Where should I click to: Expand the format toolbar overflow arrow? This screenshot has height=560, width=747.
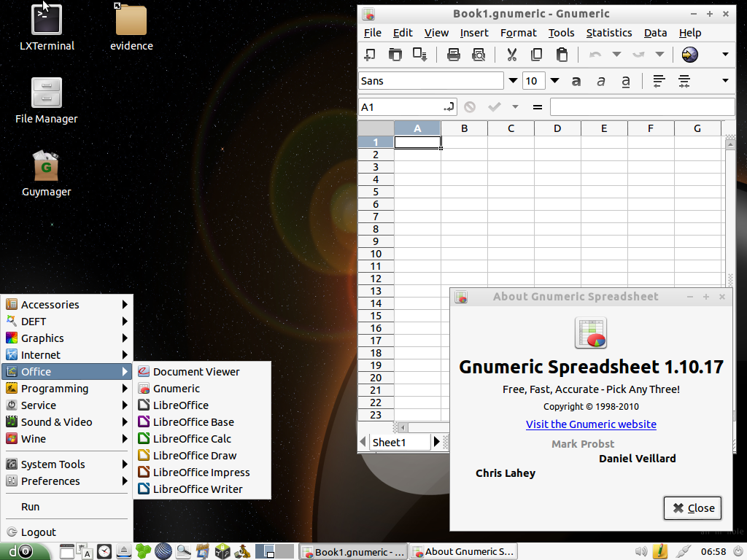click(725, 80)
